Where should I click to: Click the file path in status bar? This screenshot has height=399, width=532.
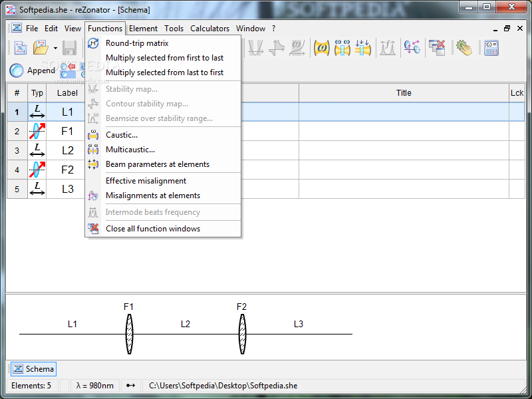[x=223, y=386]
